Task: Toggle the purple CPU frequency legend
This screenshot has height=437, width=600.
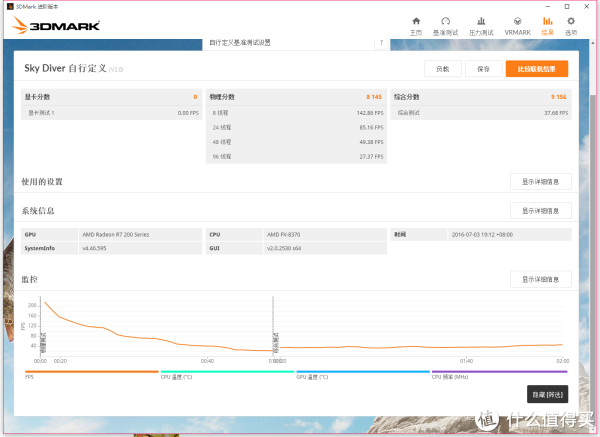Action: 499,374
